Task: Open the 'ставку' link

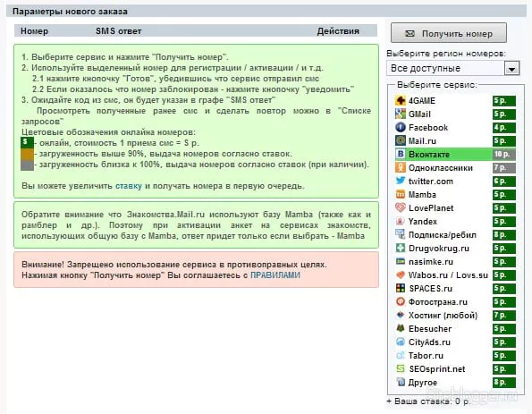Action: pyautogui.click(x=129, y=186)
